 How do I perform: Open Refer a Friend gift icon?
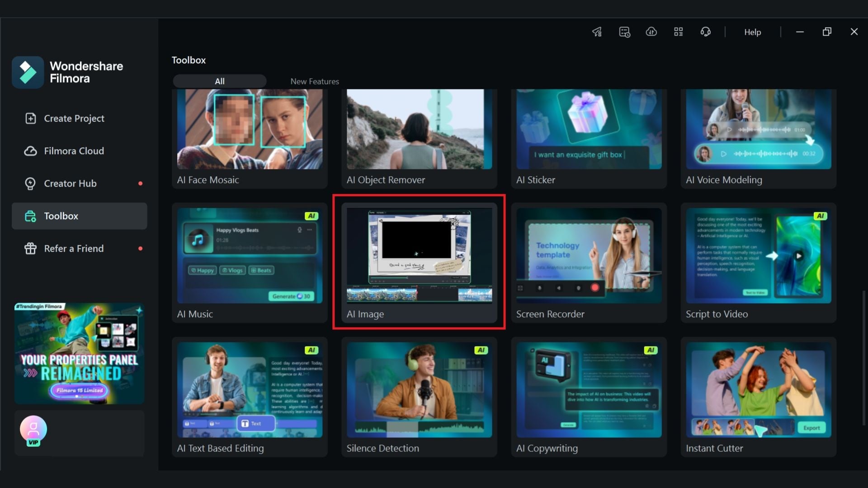[x=30, y=248]
